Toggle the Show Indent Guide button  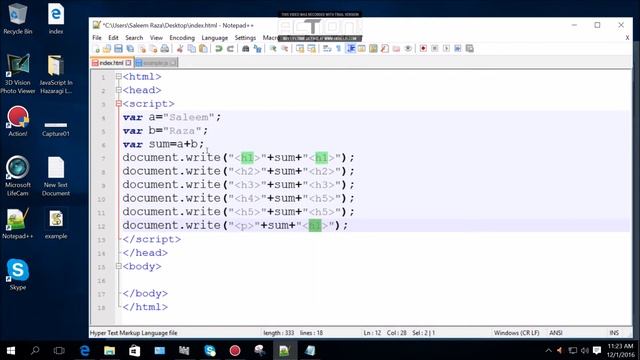click(x=350, y=49)
